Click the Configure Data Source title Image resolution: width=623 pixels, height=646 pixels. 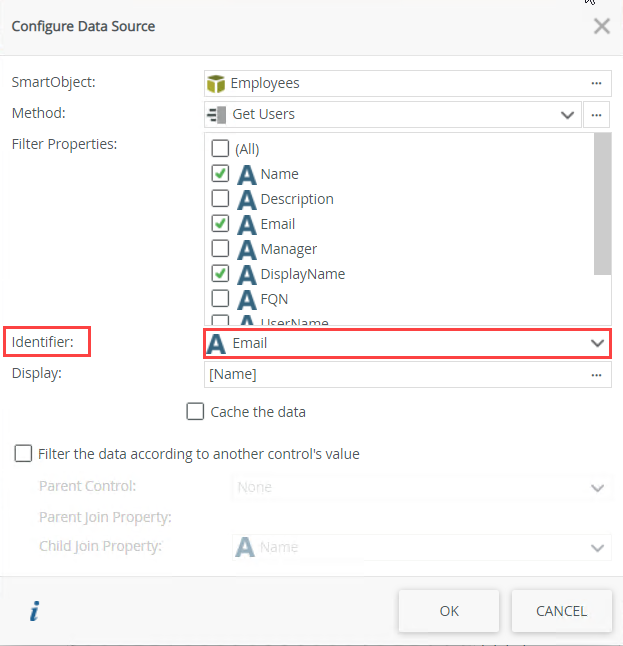83,26
